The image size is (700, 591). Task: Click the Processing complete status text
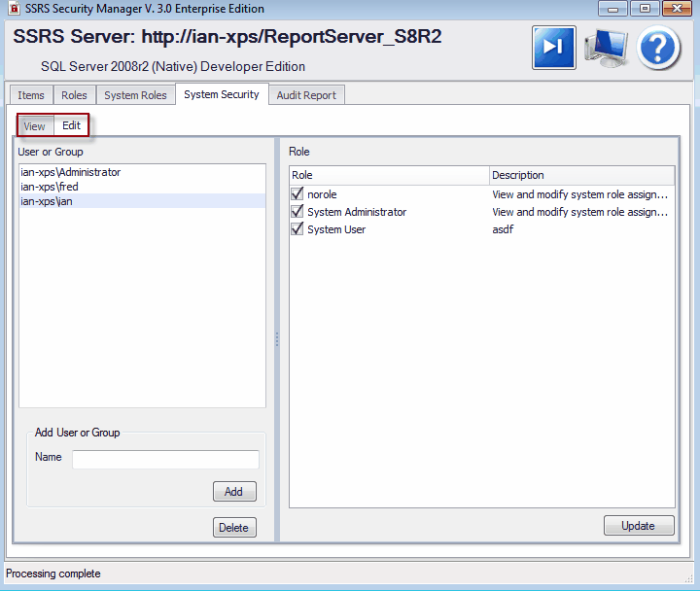click(x=53, y=574)
